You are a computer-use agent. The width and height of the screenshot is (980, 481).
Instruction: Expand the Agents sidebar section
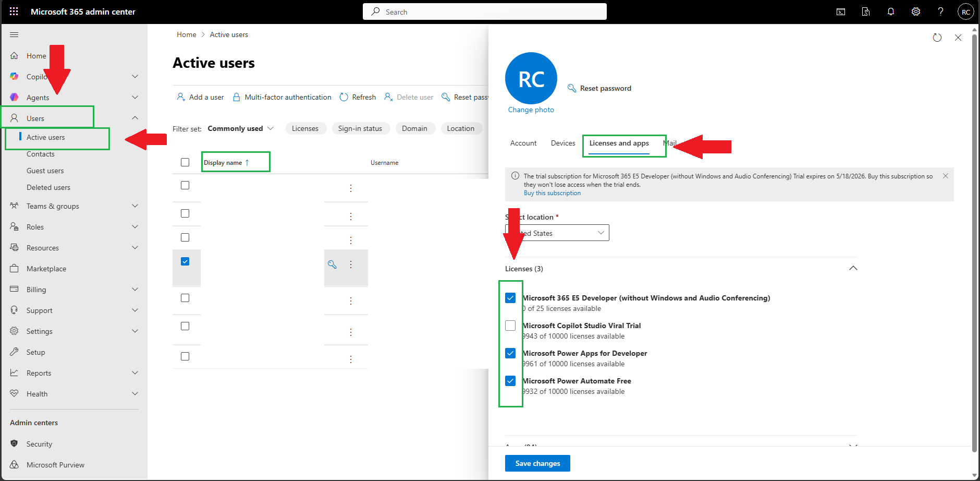[135, 98]
